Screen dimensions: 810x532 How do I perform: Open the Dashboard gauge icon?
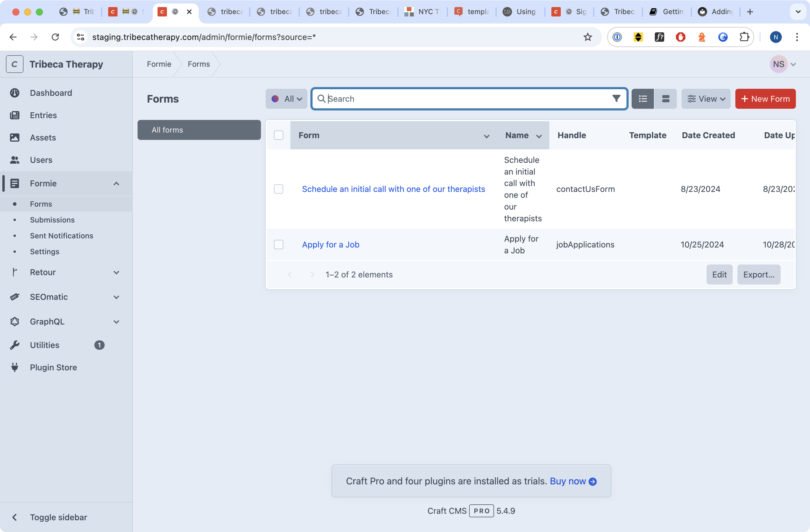pyautogui.click(x=15, y=93)
